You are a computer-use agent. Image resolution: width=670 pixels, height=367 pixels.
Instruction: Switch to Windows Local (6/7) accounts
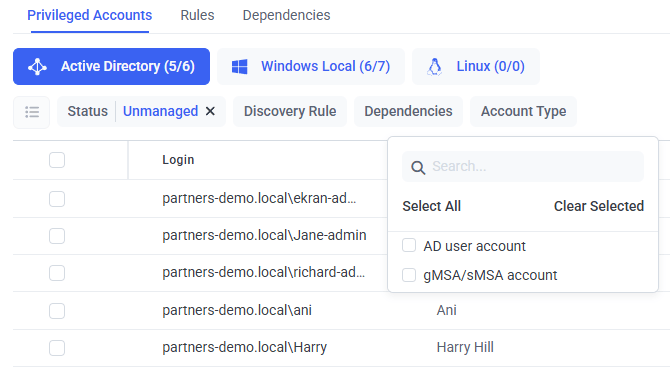pos(311,66)
